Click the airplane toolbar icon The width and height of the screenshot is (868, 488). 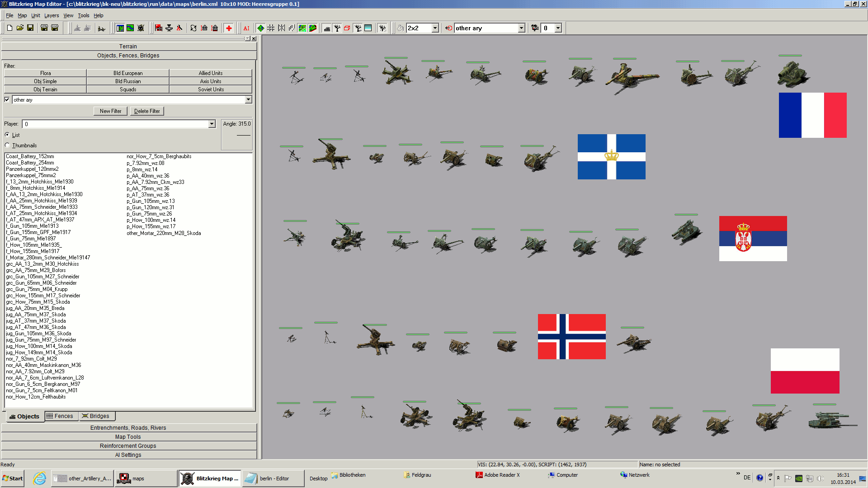(x=169, y=28)
